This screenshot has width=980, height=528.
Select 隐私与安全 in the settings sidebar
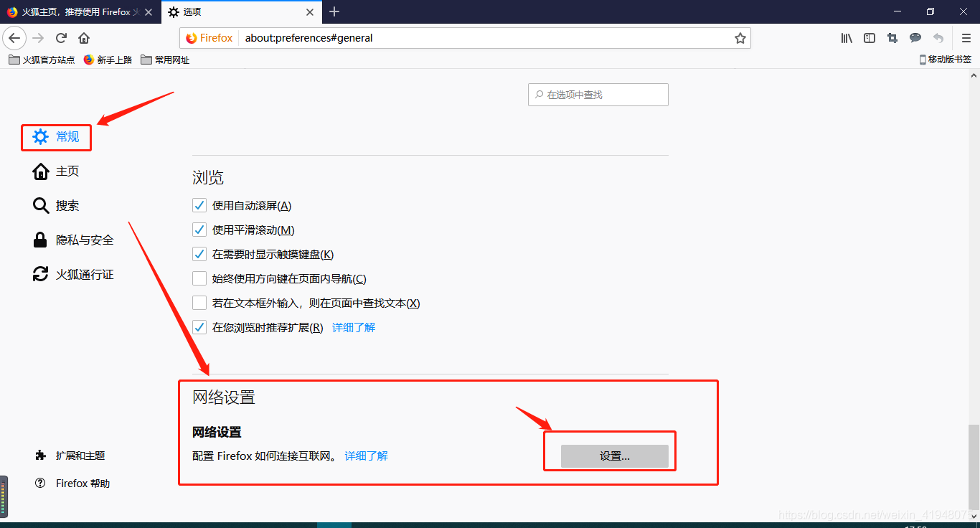click(83, 240)
